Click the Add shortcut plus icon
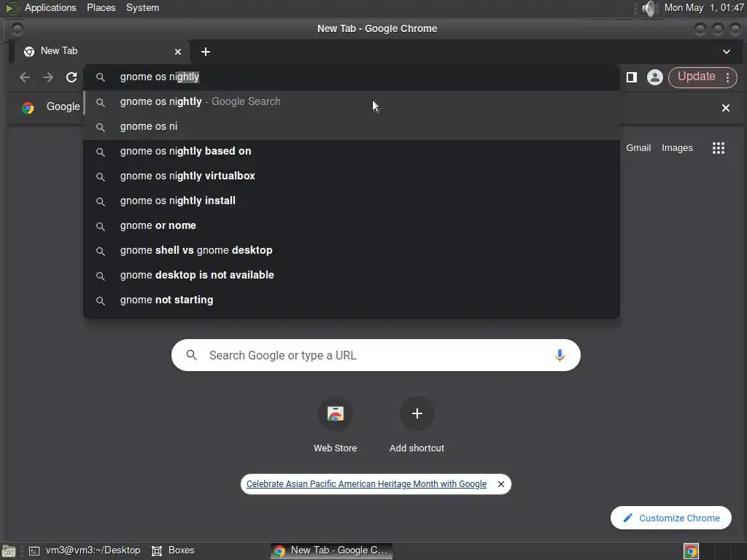This screenshot has height=560, width=747. pos(417,413)
